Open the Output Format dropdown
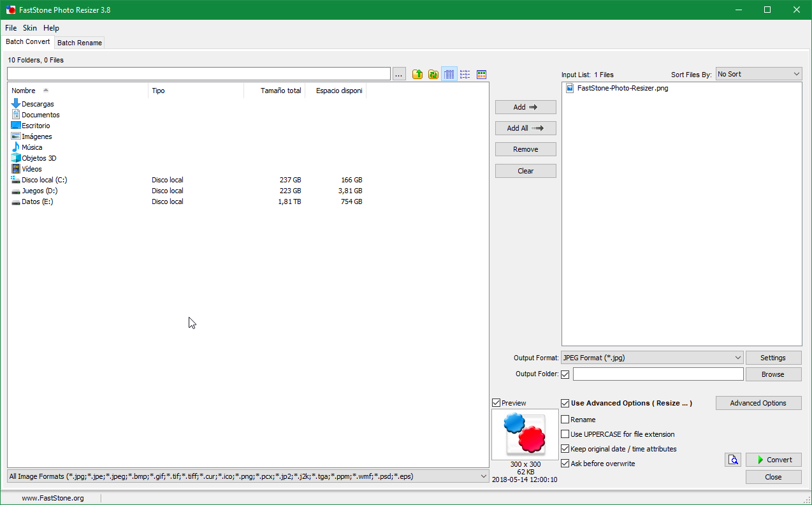 tap(651, 358)
